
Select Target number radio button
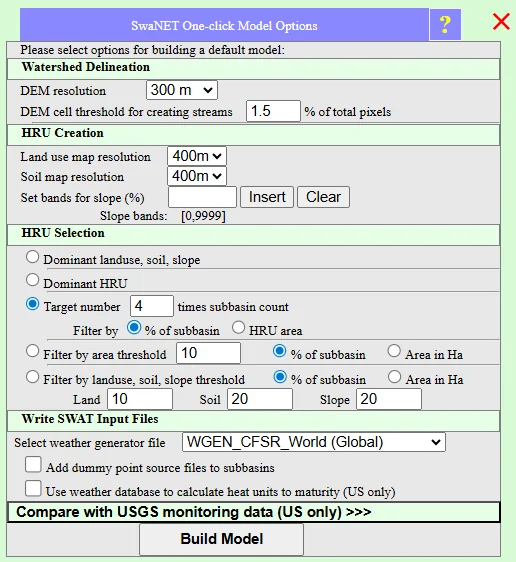tap(33, 304)
